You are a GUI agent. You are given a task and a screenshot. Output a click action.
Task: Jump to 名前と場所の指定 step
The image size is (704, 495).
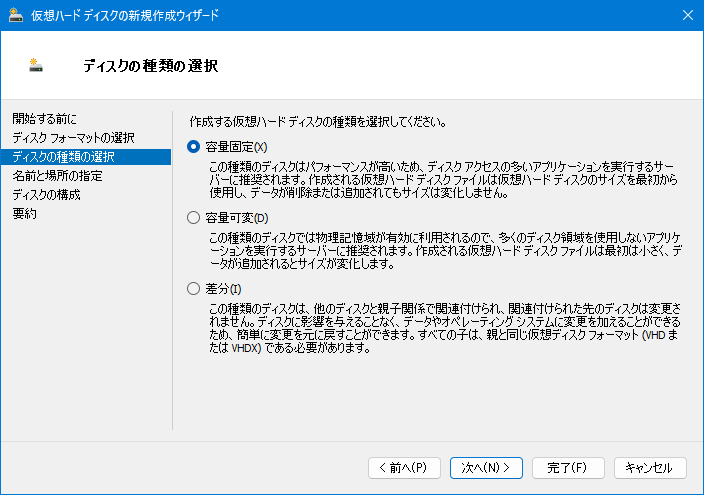57,176
